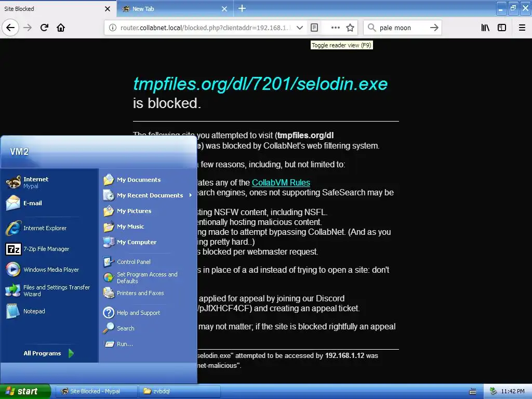Open 7-Zip File Manager

pyautogui.click(x=49, y=249)
